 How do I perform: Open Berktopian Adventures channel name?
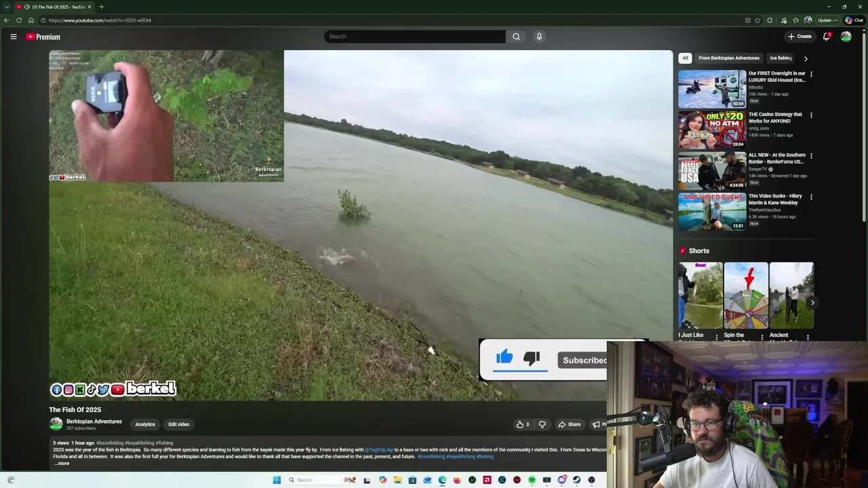click(x=94, y=422)
